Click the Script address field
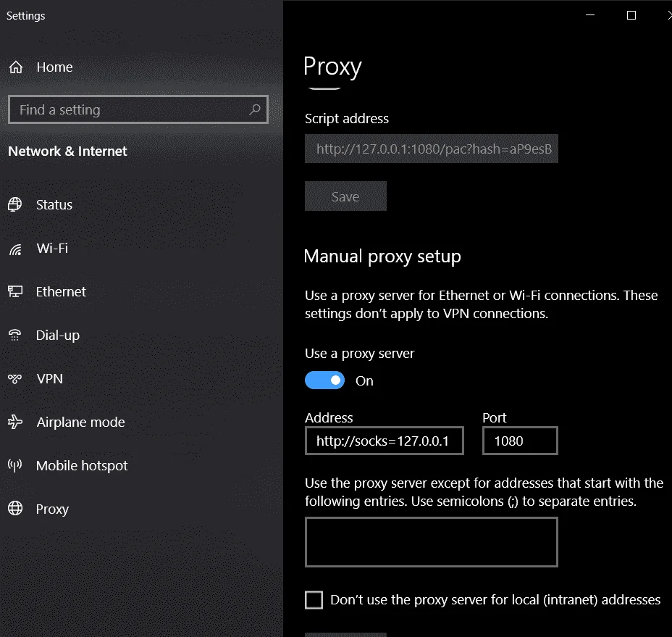 point(431,149)
